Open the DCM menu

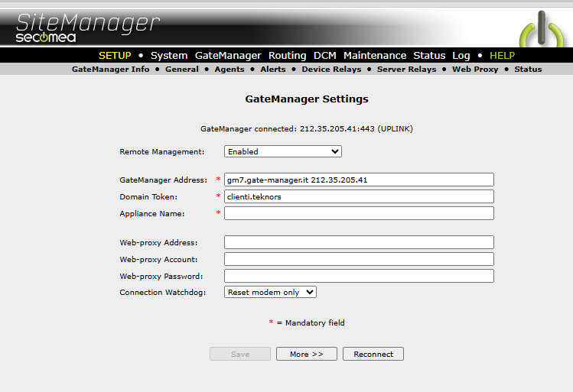coord(325,56)
